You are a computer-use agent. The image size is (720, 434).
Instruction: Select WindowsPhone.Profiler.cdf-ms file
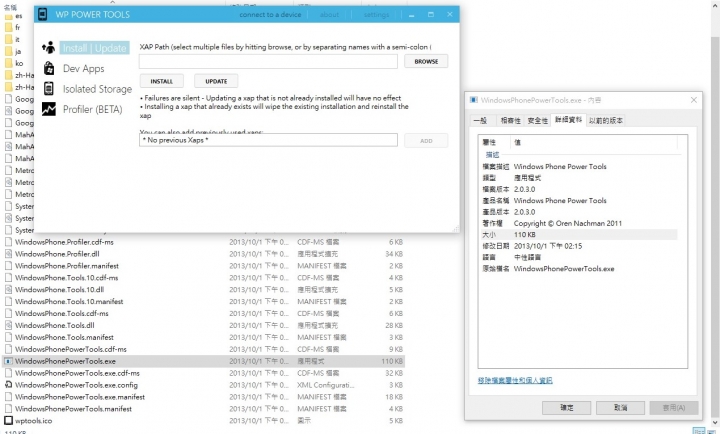tap(64, 242)
